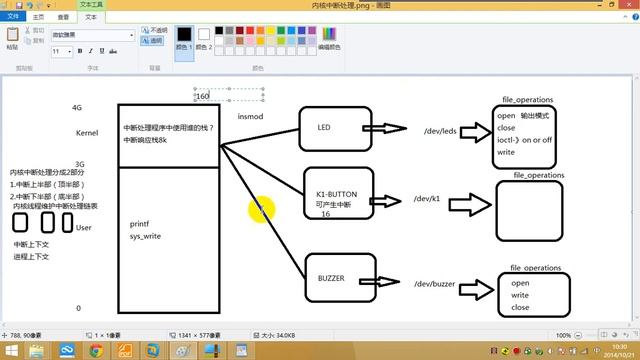Image resolution: width=640 pixels, height=360 pixels.
Task: Click the vertical scrollbar at the right edge
Action: point(637,198)
